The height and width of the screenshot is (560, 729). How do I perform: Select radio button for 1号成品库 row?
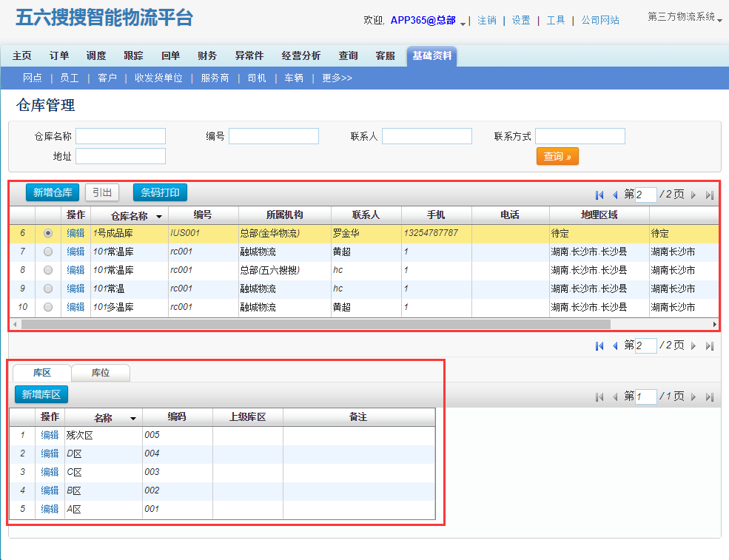[x=49, y=233]
